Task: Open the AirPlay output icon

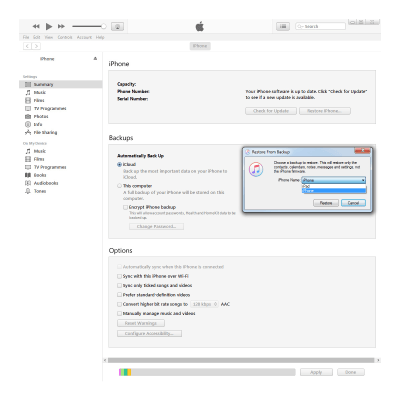Action: tap(117, 27)
